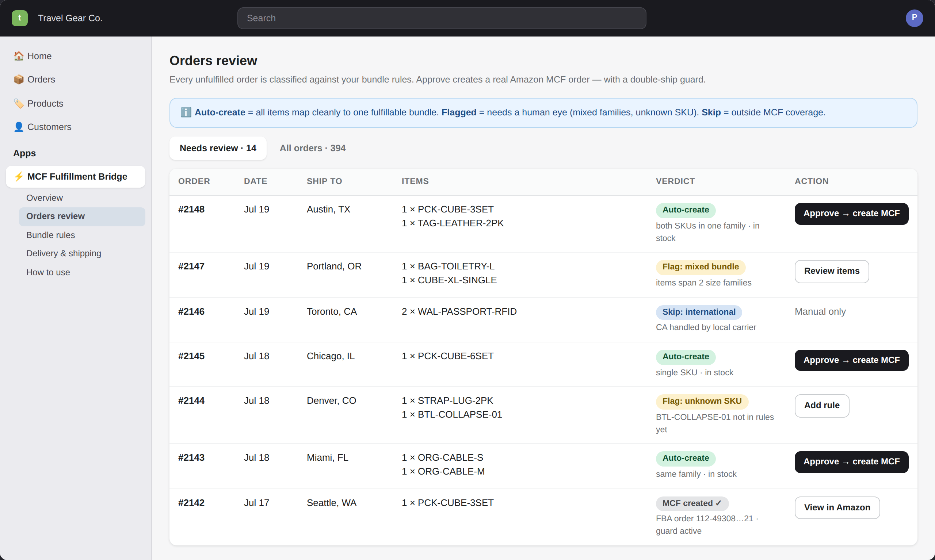Image resolution: width=935 pixels, height=560 pixels.
Task: Click the Skip: international badge
Action: 699,312
